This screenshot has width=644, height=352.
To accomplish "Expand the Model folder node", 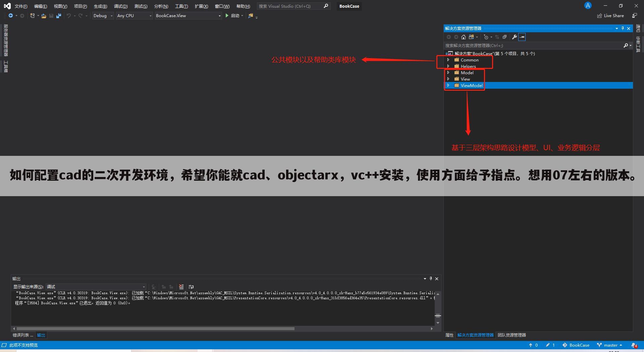I will coord(448,73).
